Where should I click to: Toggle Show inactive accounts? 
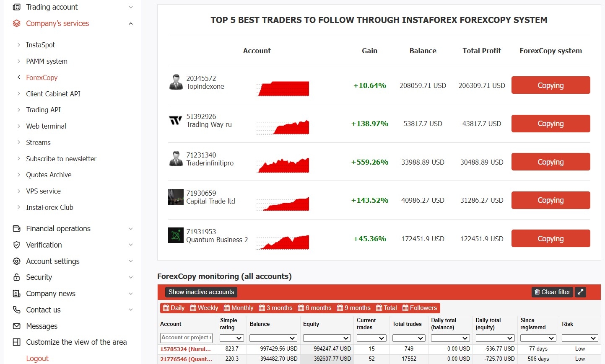(x=201, y=292)
